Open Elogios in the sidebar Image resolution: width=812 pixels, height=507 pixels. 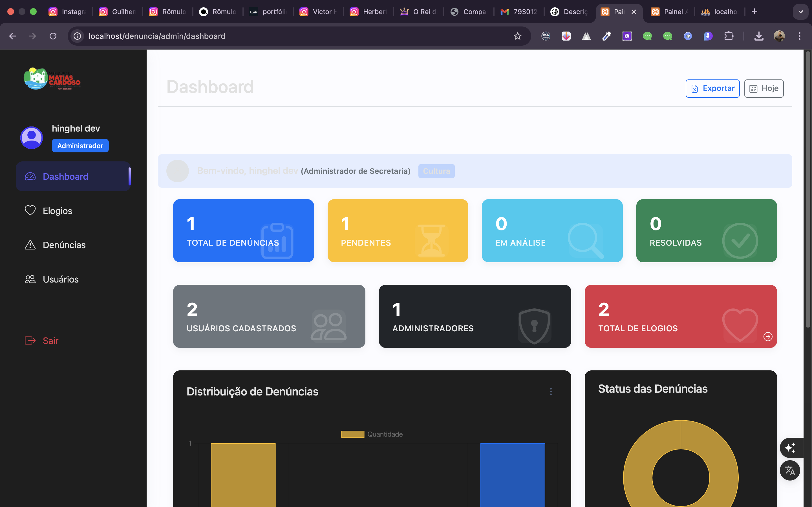point(58,211)
